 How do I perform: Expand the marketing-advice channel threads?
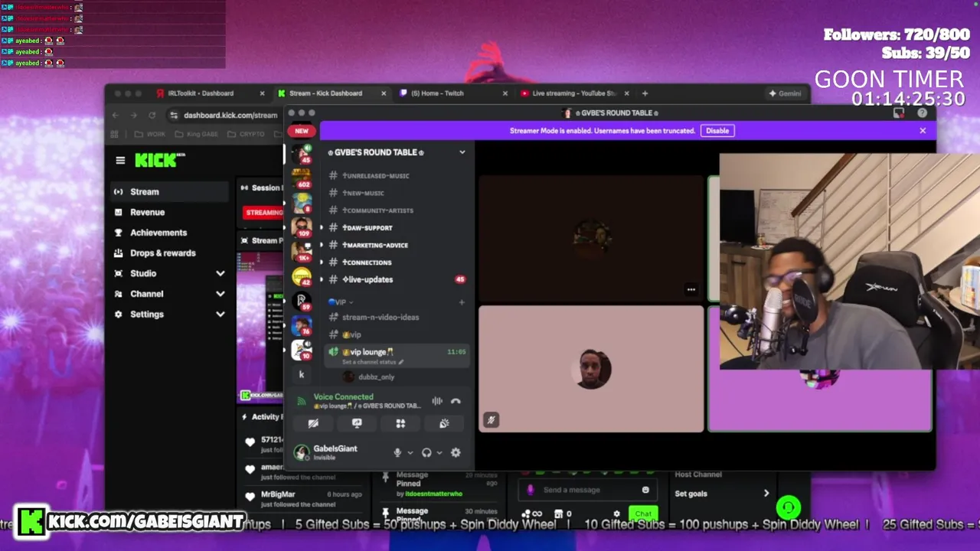(321, 245)
